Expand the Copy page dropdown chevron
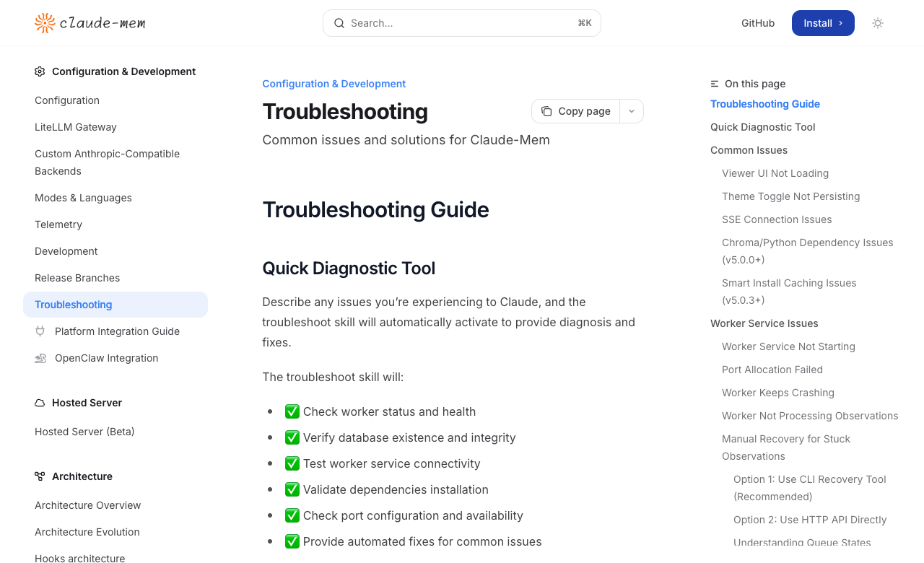 [632, 111]
